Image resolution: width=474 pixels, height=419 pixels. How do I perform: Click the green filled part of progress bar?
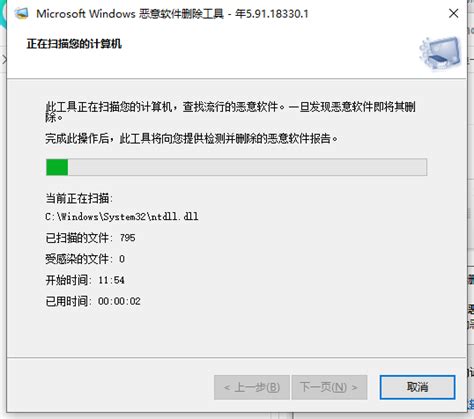click(x=57, y=167)
